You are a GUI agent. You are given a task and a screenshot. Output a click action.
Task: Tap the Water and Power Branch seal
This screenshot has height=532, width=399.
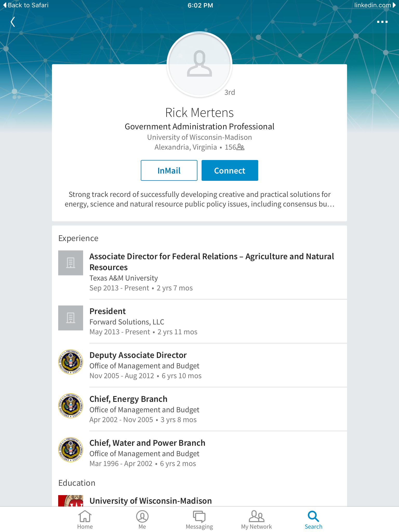pyautogui.click(x=71, y=450)
